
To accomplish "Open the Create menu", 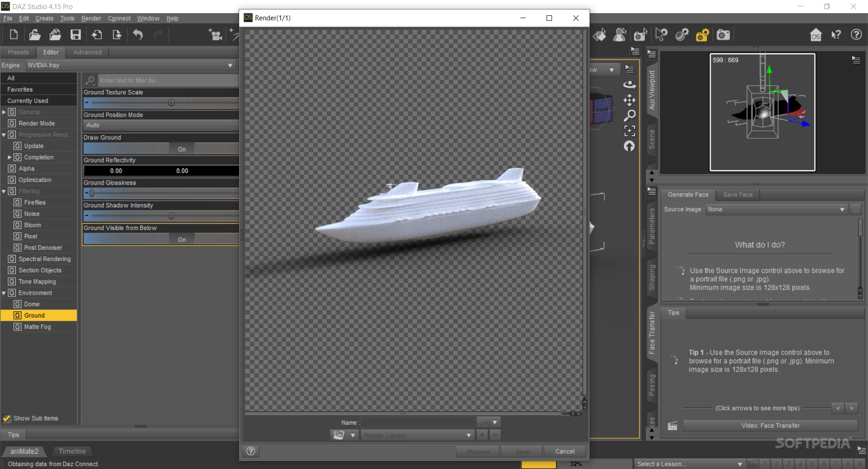I will click(44, 18).
